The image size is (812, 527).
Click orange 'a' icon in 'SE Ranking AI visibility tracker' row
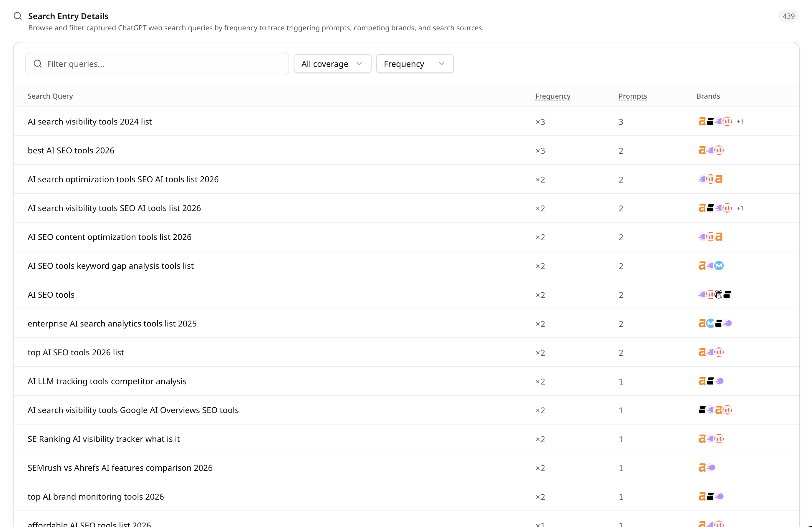point(702,439)
